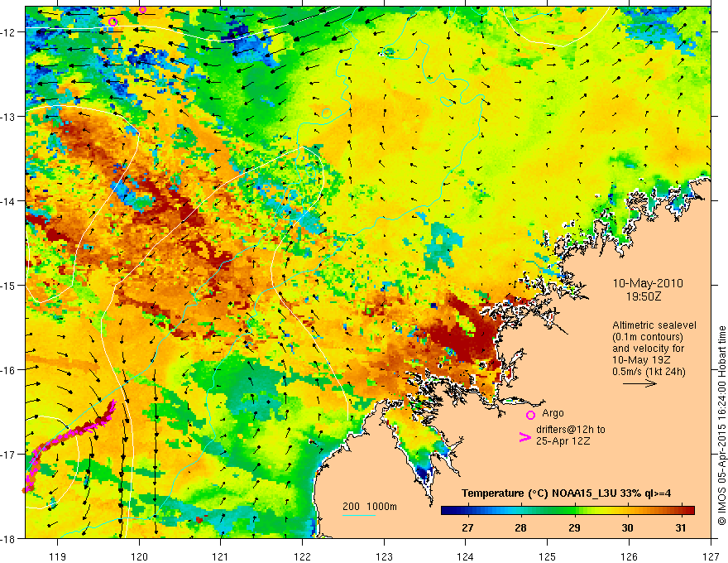Click the color bar label '27'
Image resolution: width=728 pixels, height=563 pixels.
click(467, 528)
